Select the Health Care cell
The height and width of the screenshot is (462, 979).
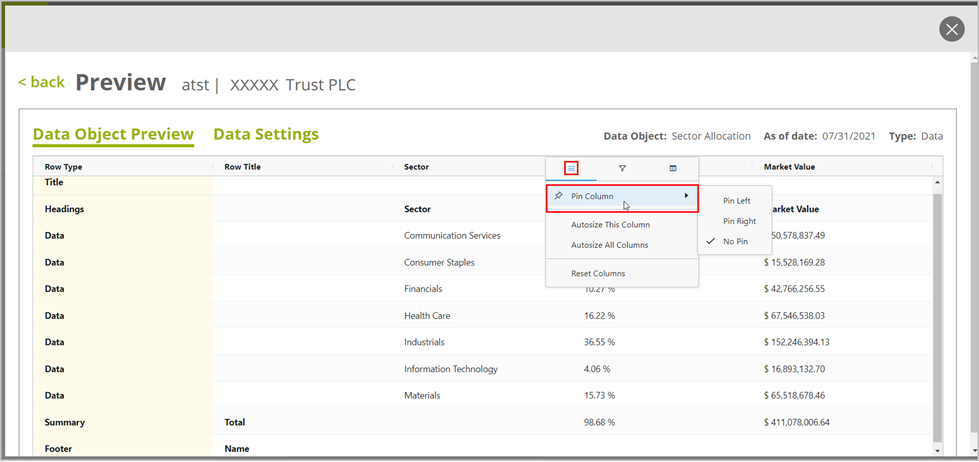click(427, 316)
